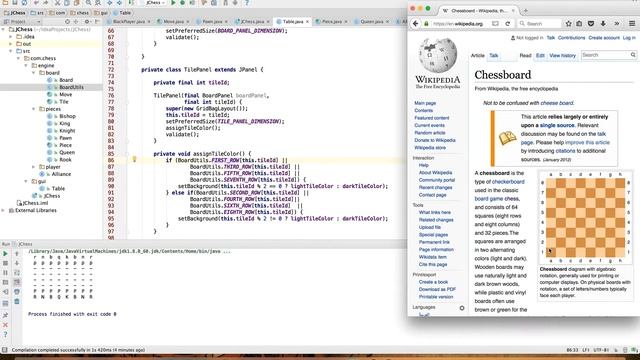Click the down arrow in Run console
The height and width of the screenshot is (360, 640).
pos(17,263)
